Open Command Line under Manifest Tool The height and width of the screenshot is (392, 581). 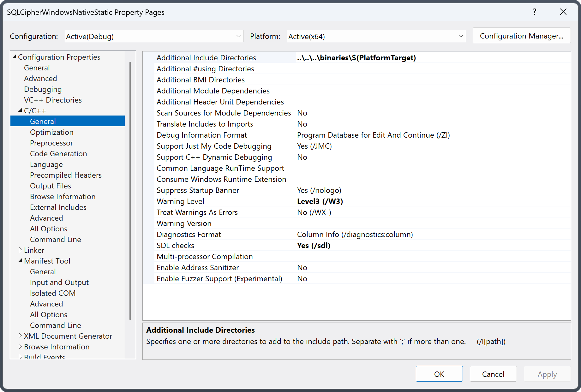[x=56, y=325]
